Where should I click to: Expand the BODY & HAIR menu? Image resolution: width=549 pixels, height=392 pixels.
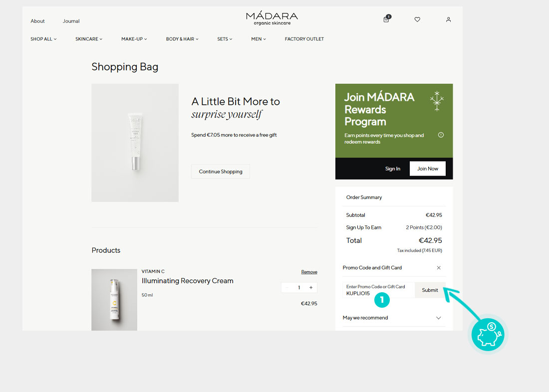click(x=182, y=39)
